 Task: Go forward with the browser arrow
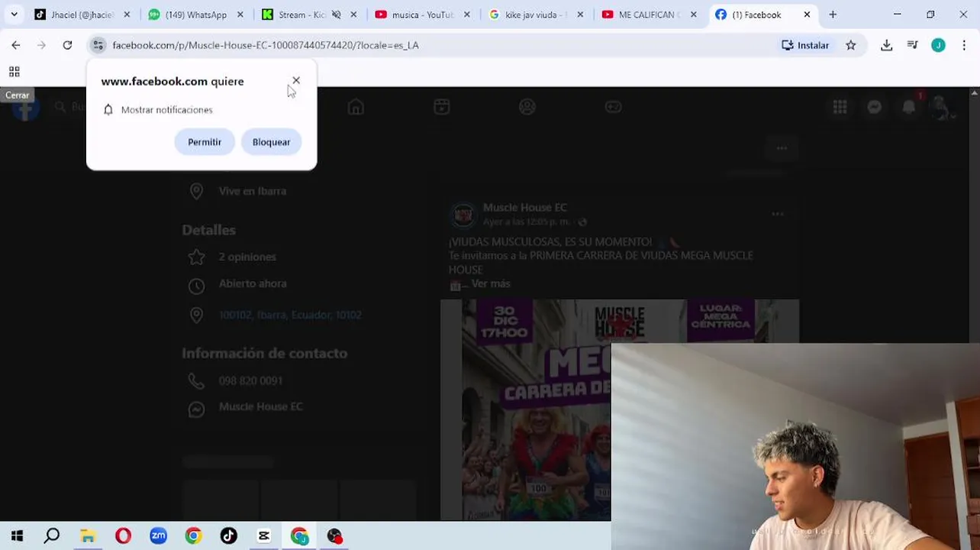(x=41, y=45)
